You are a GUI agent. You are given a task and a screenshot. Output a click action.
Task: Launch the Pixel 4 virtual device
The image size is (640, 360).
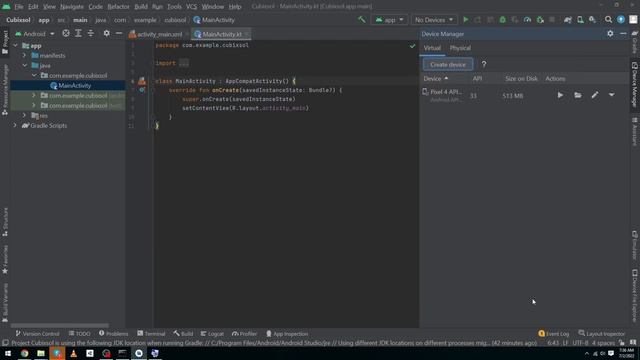tap(560, 95)
